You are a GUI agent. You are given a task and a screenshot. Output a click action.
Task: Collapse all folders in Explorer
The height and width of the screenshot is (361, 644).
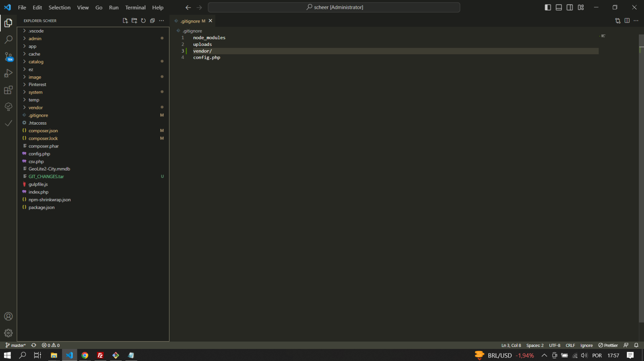153,21
